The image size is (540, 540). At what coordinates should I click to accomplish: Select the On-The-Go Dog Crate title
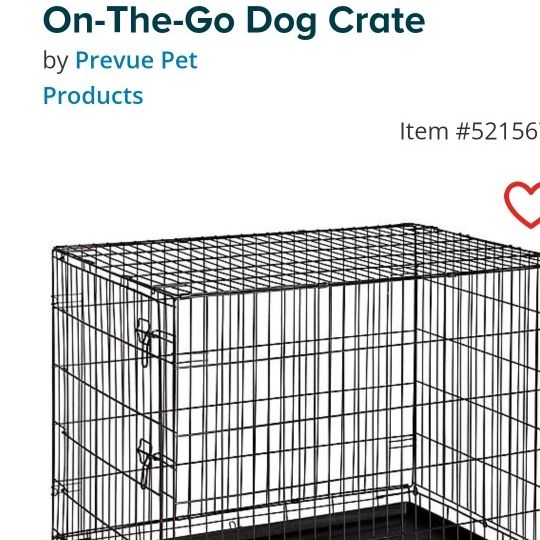tap(234, 21)
